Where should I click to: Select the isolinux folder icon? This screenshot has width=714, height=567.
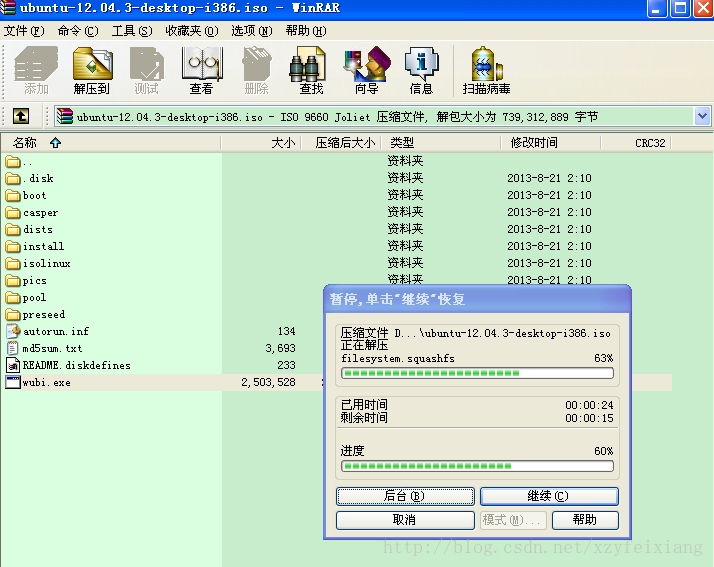[13, 263]
